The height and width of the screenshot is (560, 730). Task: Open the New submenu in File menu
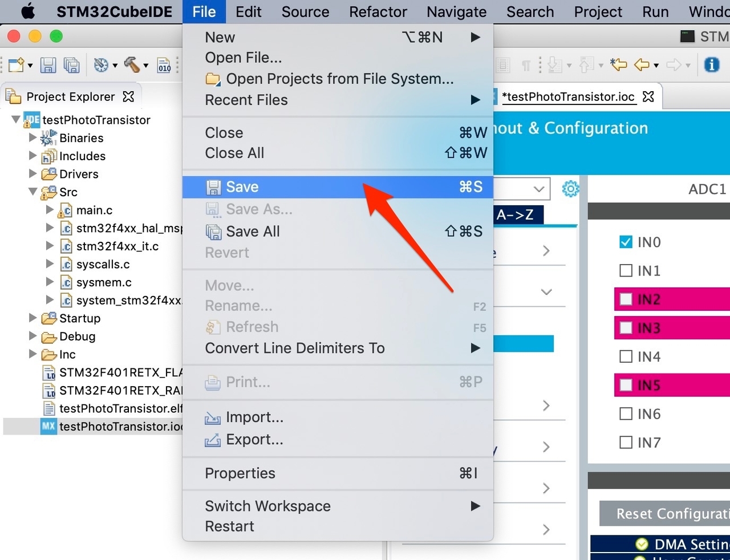click(x=338, y=37)
